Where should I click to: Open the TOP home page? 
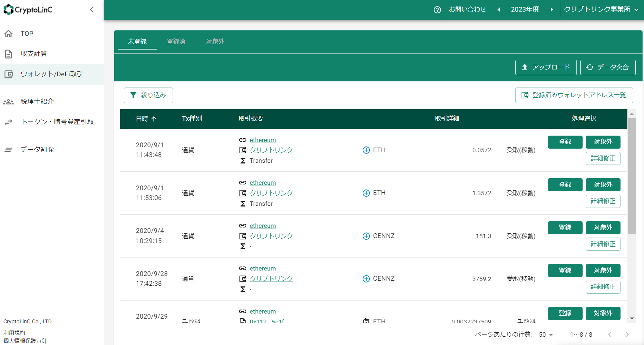click(27, 34)
